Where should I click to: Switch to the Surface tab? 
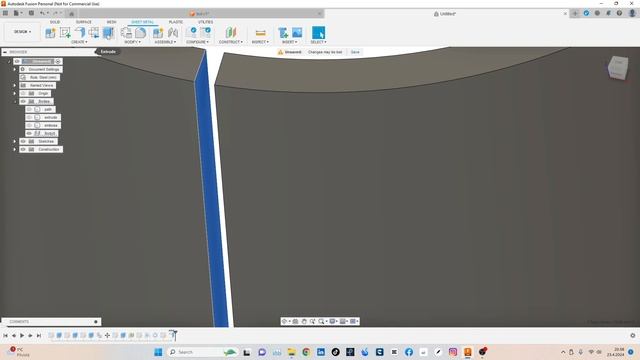tap(84, 22)
